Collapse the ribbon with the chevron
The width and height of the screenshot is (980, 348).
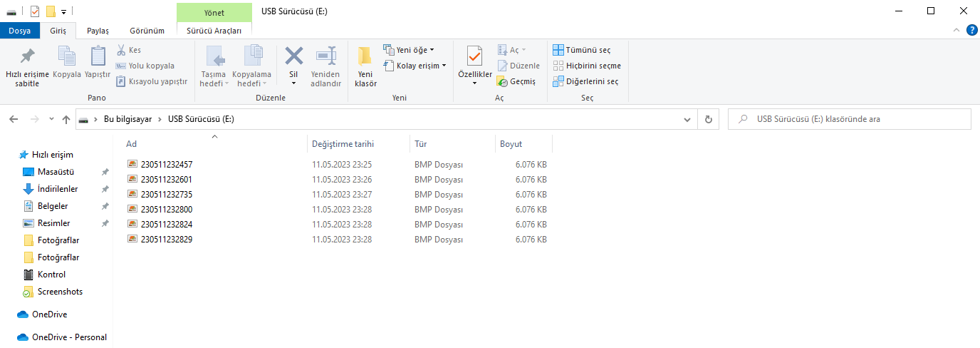click(x=956, y=31)
